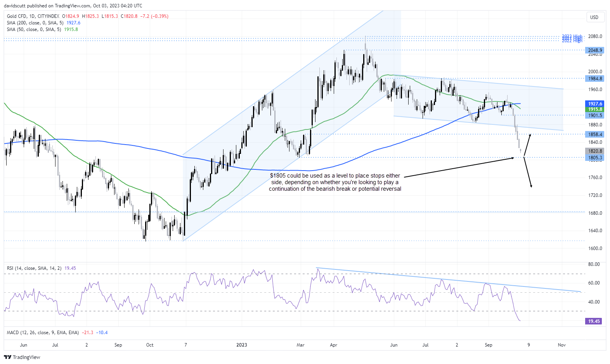The width and height of the screenshot is (610, 364).
Task: Click the 2023 label on time axis
Action: click(x=242, y=345)
